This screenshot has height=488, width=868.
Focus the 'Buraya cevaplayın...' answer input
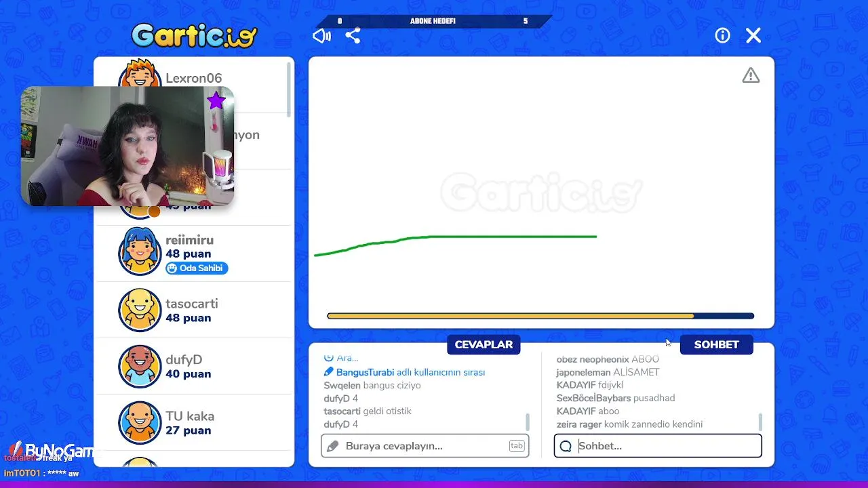[425, 446]
